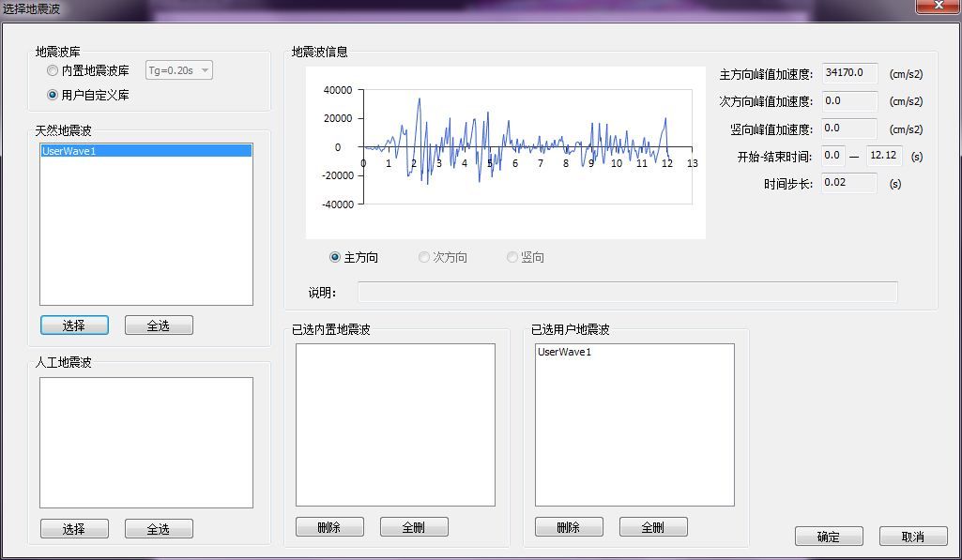Image resolution: width=962 pixels, height=560 pixels.
Task: Open the Tg=0.20s dropdown
Action: [179, 70]
